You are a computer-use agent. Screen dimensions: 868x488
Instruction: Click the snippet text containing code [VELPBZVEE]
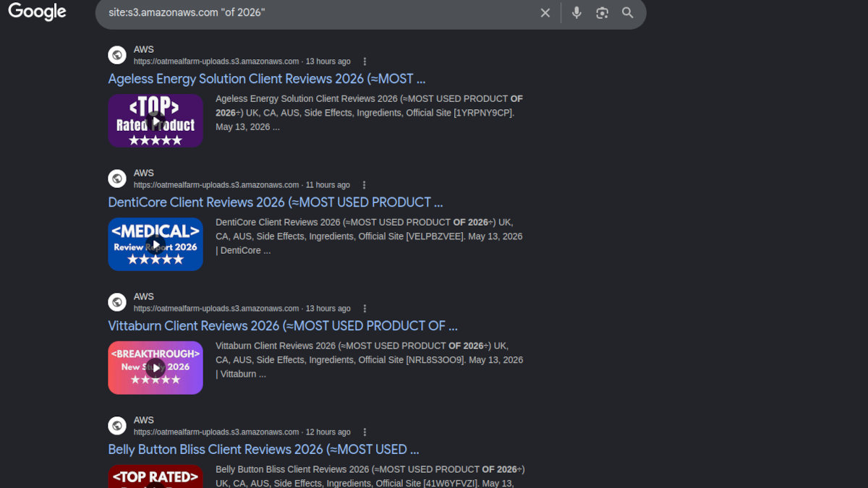coord(369,236)
